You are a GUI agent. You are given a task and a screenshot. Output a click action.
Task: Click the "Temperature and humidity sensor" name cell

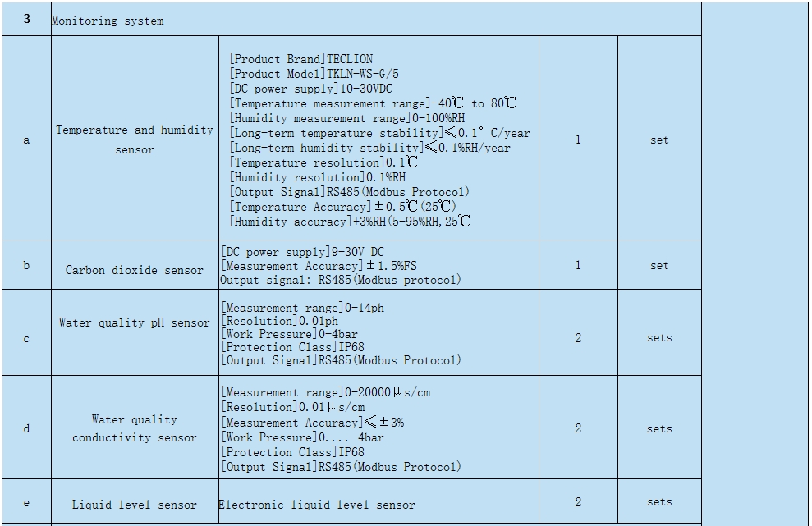135,140
